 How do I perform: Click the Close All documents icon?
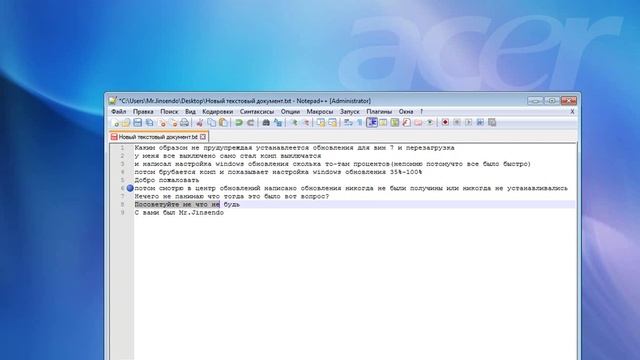coord(174,122)
